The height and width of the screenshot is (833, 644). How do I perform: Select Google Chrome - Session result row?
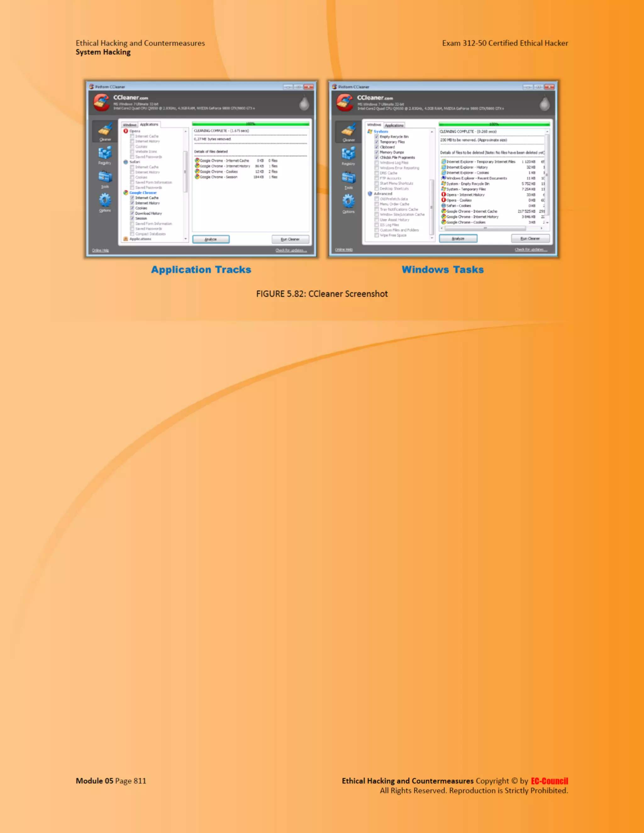[x=219, y=177]
